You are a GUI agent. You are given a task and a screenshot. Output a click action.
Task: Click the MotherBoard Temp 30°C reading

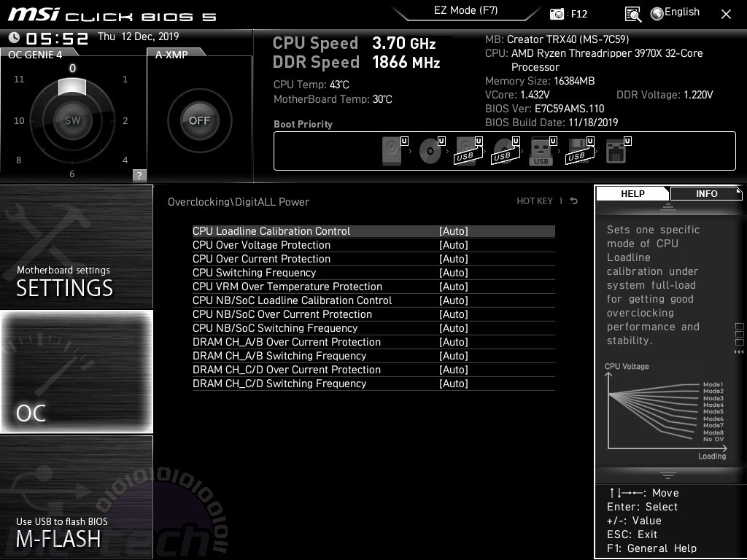pyautogui.click(x=333, y=99)
